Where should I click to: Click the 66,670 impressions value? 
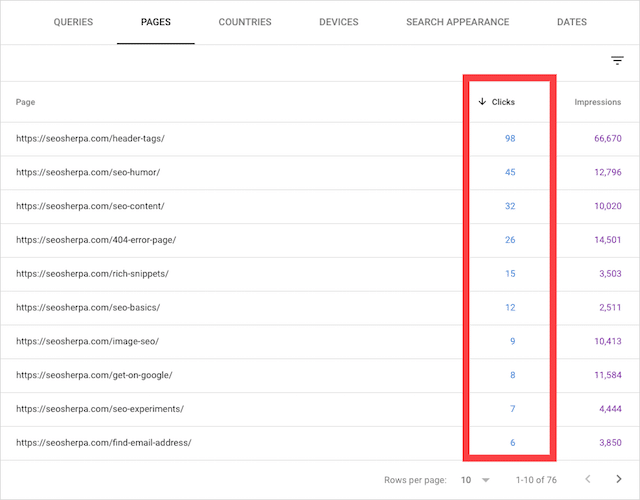coord(608,138)
